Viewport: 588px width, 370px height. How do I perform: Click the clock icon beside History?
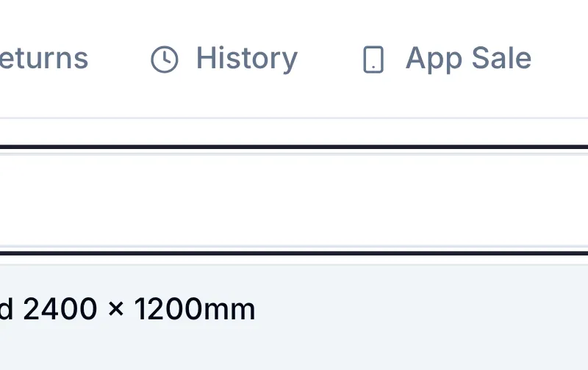tap(164, 59)
